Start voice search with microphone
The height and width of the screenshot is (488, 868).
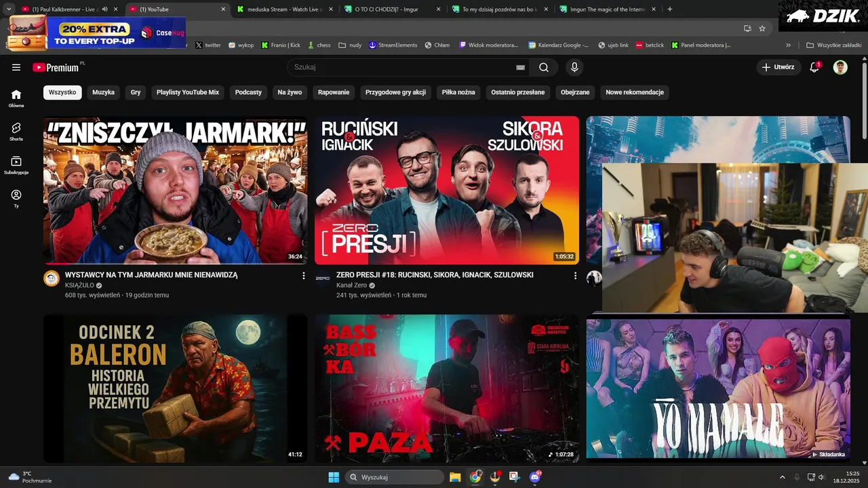[574, 67]
